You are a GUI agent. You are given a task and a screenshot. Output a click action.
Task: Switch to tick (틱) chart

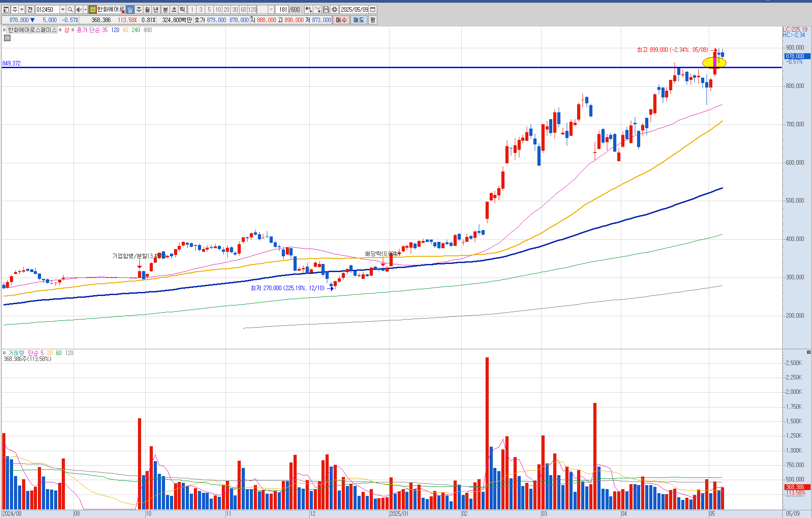pyautogui.click(x=182, y=9)
